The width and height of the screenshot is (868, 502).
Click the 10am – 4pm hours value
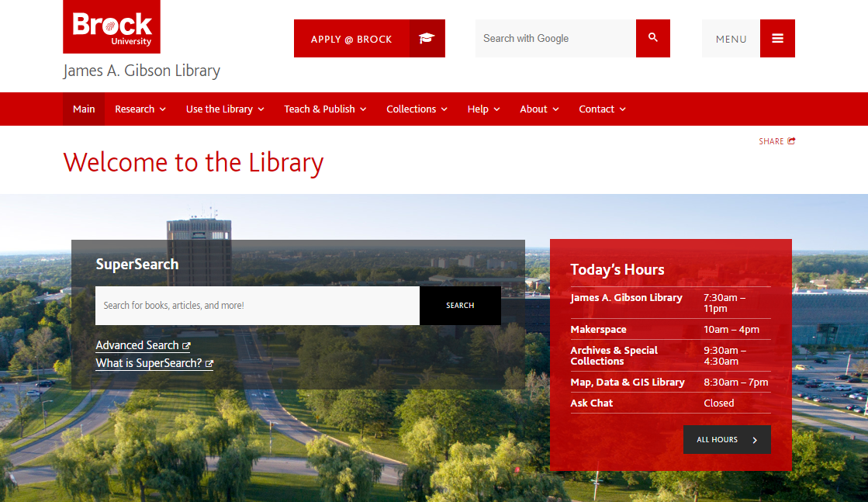731,329
